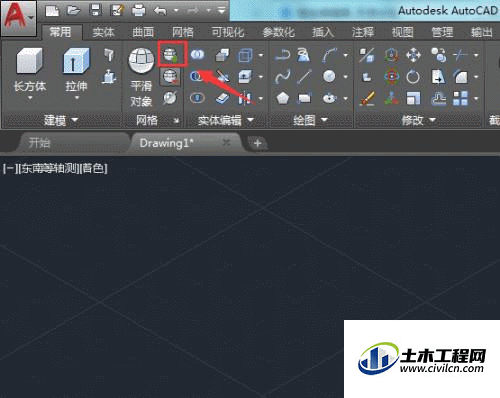Click the rotate icon in 修改 panel
The image size is (500, 398).
(413, 77)
